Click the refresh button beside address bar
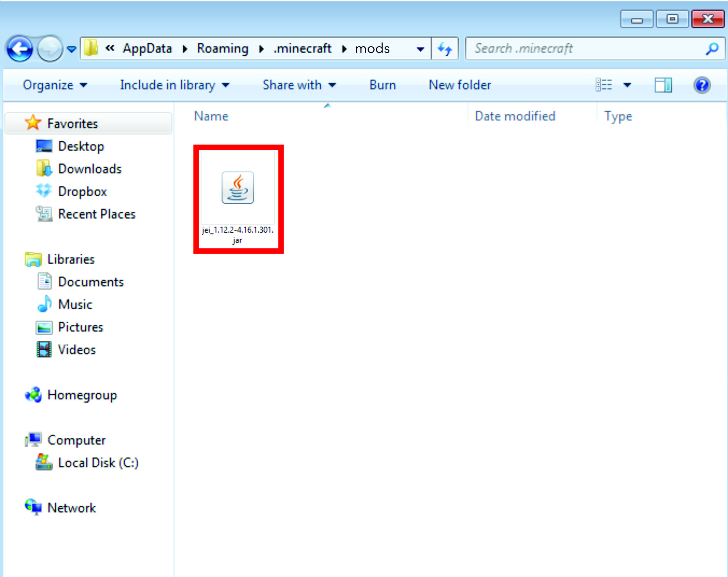 (x=445, y=49)
